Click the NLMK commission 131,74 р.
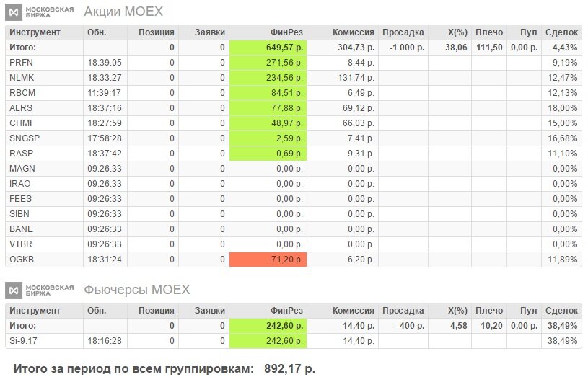Screen dimensions: 588x377 pos(356,78)
